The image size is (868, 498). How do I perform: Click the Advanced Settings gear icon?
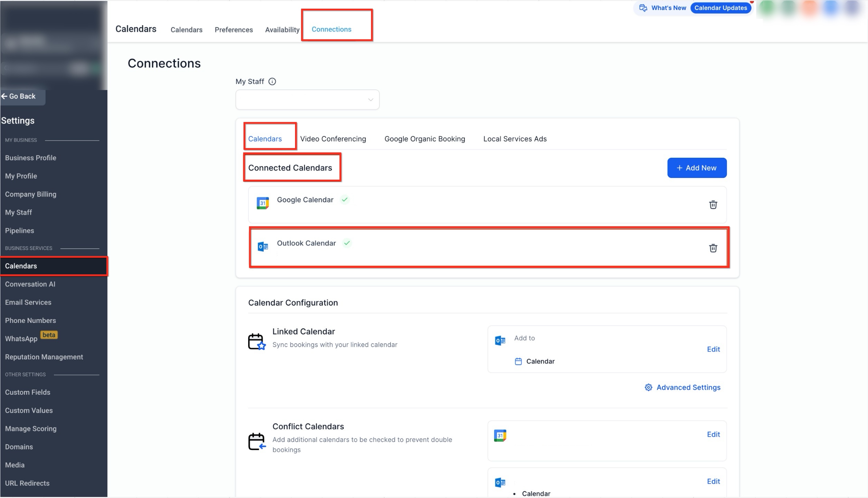point(648,387)
